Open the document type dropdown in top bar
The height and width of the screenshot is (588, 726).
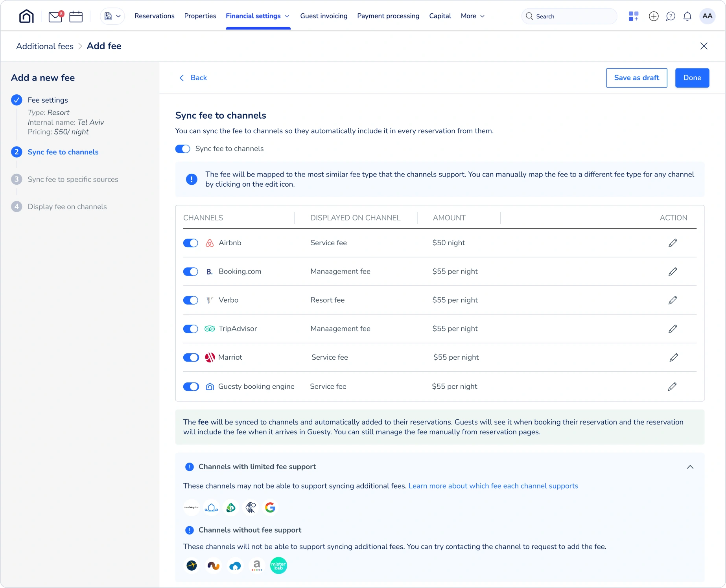[112, 16]
